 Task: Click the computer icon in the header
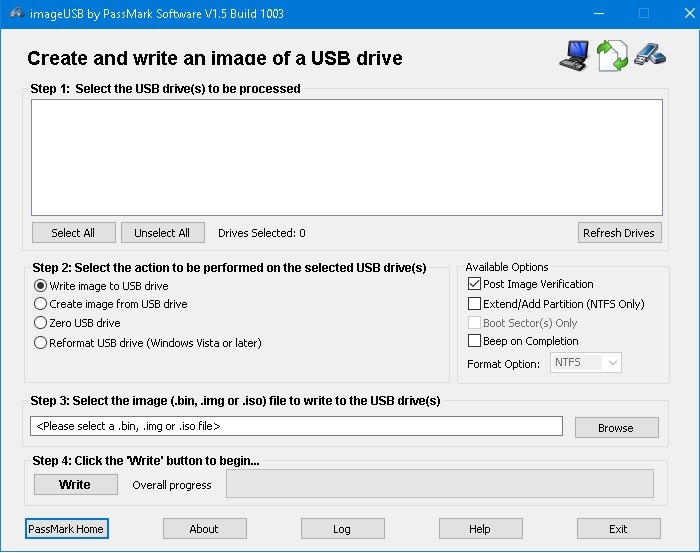[x=574, y=56]
